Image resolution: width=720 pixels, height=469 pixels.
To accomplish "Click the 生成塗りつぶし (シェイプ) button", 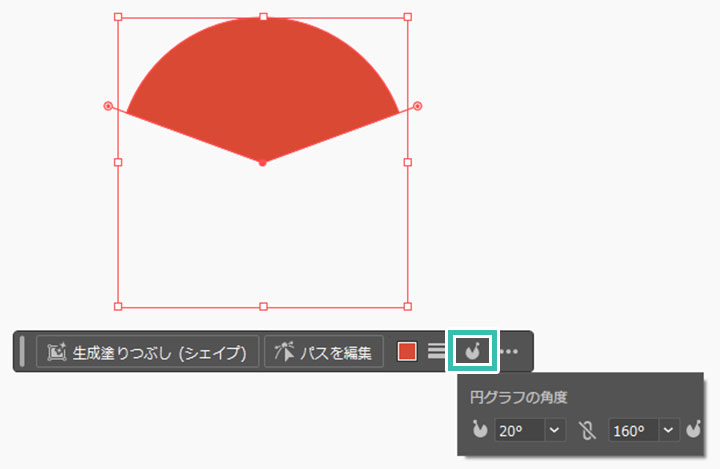I will (x=148, y=352).
